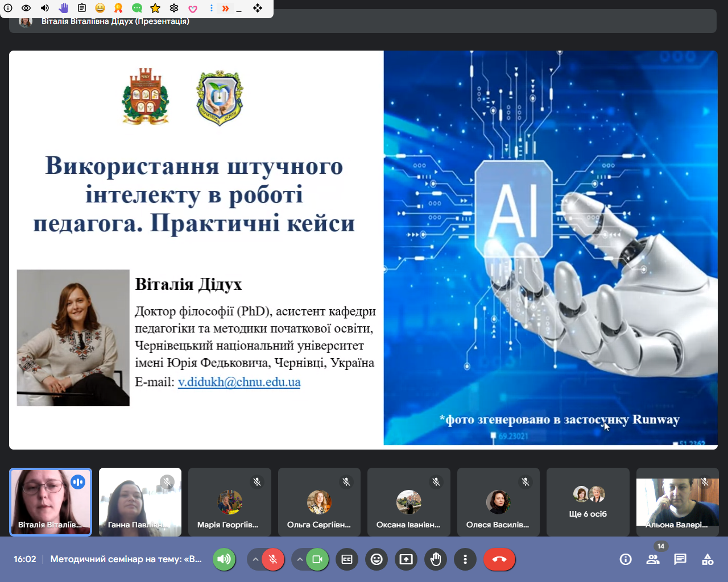Click the caption 'фото згенеровано в застосунку Runway'
Screen dimensions: 728x582
[560, 419]
